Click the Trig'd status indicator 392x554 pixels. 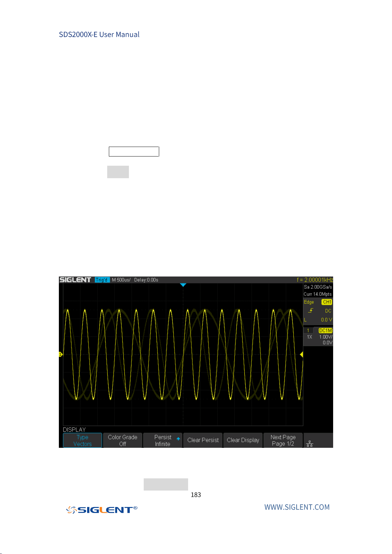(102, 280)
